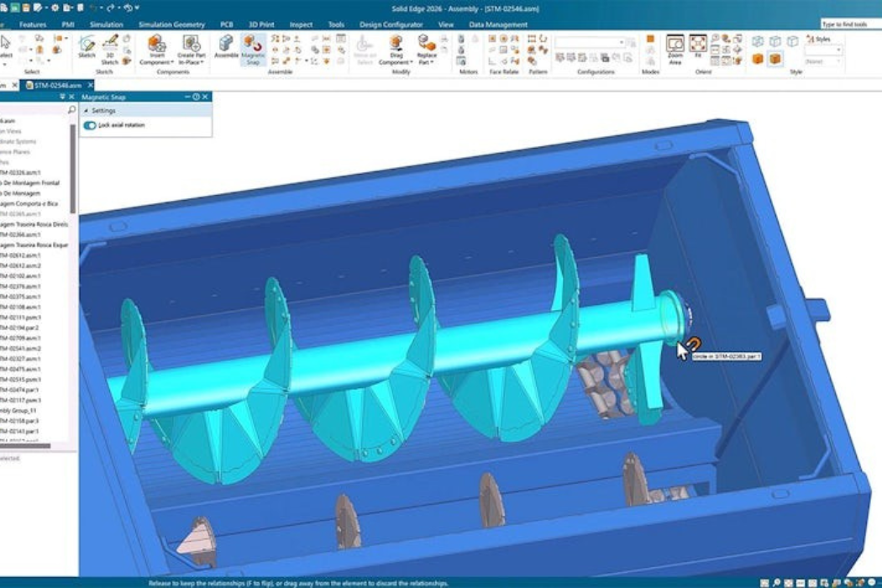The image size is (882, 588).
Task: Click the Type to find tools field
Action: click(x=851, y=24)
